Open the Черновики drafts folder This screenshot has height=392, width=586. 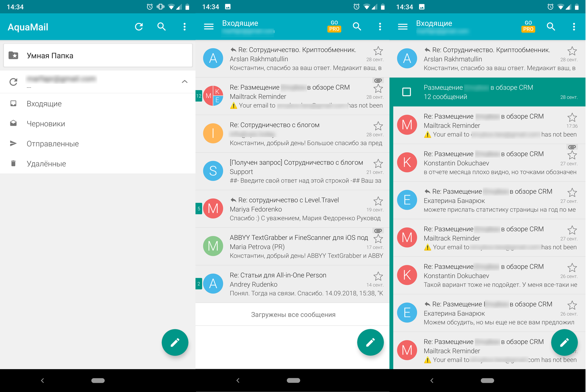(x=46, y=124)
